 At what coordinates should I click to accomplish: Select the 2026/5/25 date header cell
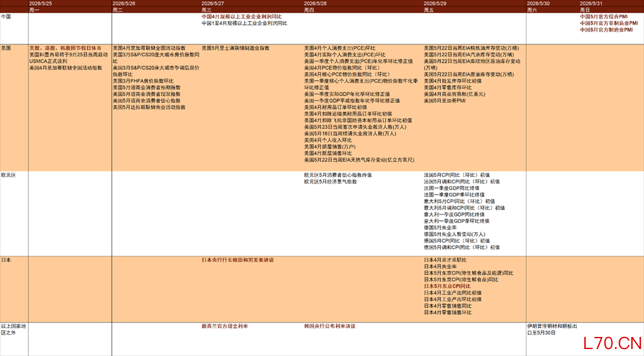tap(40, 3)
